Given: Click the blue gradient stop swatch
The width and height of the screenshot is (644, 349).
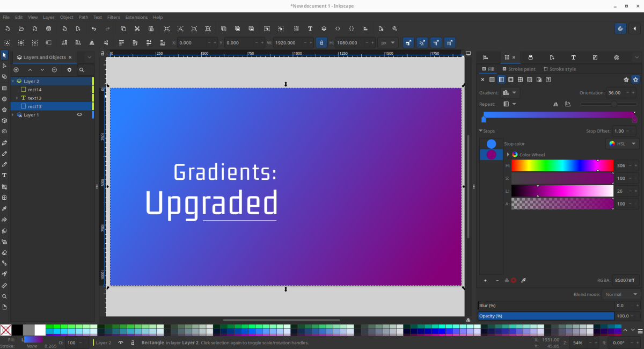Looking at the screenshot, I should (491, 144).
